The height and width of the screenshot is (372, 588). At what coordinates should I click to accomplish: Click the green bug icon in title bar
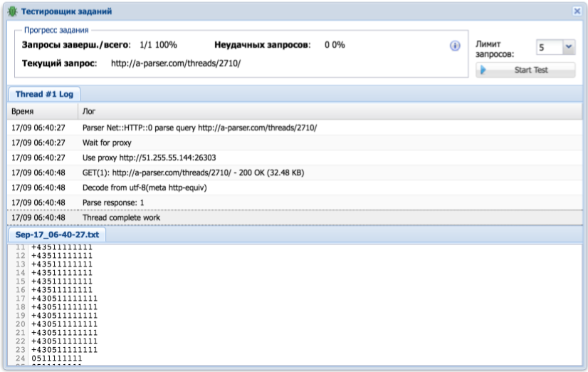(x=12, y=11)
